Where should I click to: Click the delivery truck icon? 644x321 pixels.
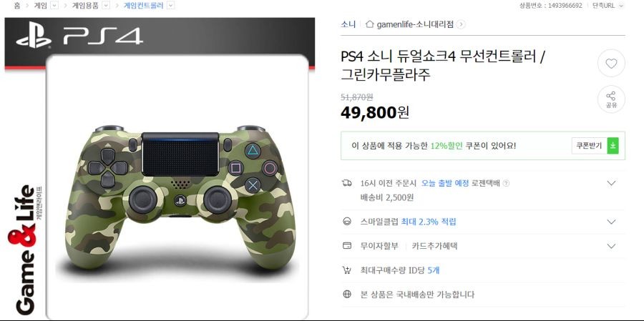tap(346, 183)
